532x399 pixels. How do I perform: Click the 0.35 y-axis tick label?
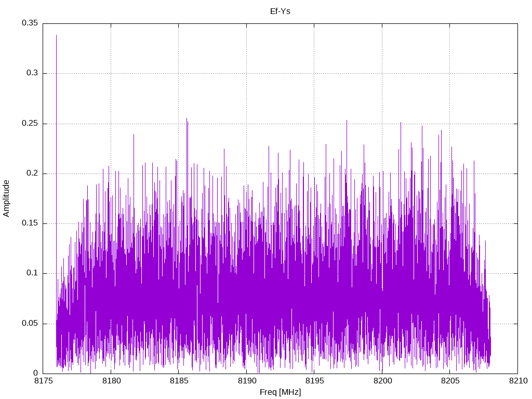click(x=30, y=23)
